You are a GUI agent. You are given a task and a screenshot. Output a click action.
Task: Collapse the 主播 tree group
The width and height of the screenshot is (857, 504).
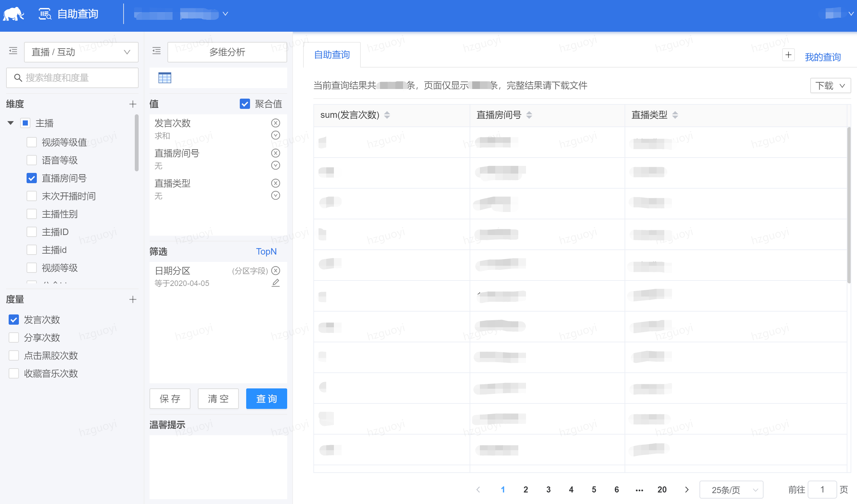[11, 123]
